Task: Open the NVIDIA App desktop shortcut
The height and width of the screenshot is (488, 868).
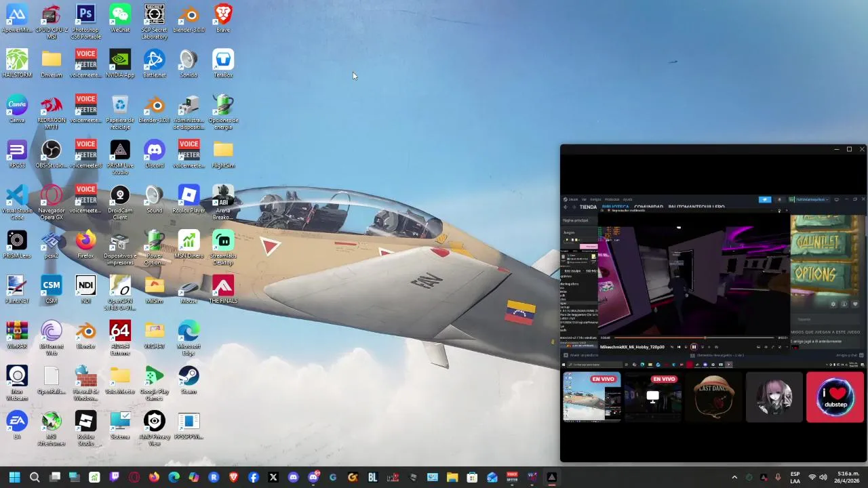Action: [120, 64]
